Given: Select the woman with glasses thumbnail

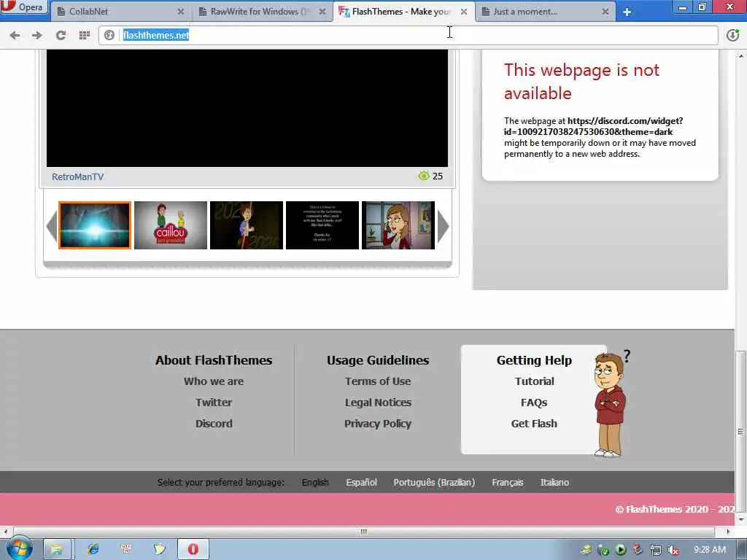Looking at the screenshot, I should [x=398, y=225].
